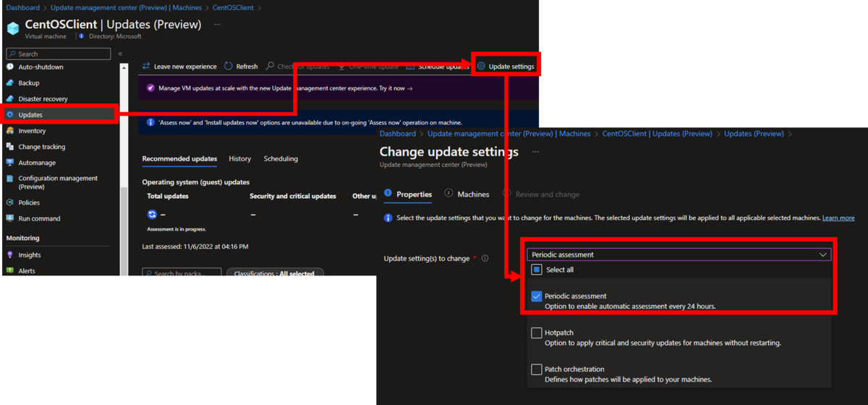868x405 pixels.
Task: Click the info icon beside Update setting(s) to change
Action: [485, 258]
